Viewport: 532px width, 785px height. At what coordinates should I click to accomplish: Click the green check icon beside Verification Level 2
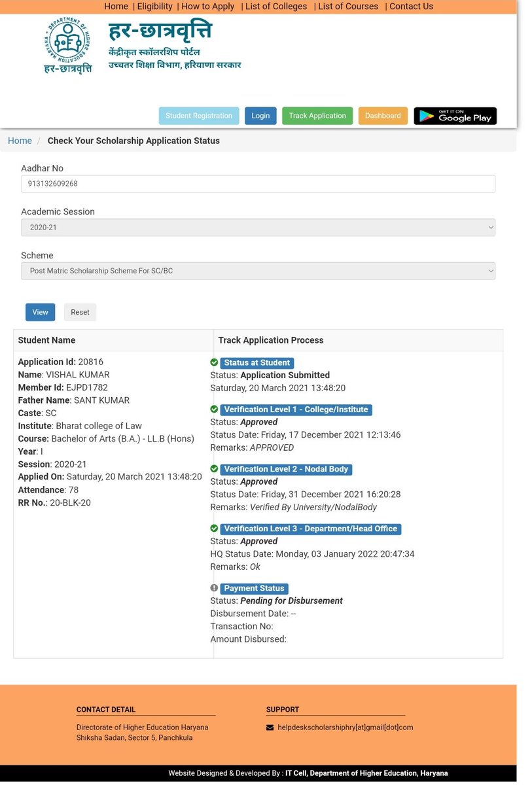point(214,469)
